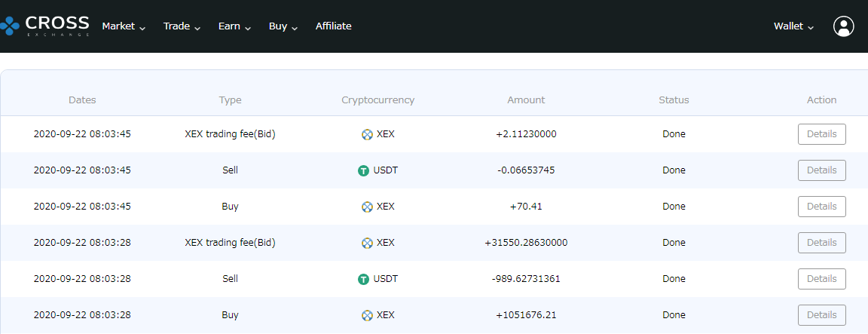Expand the Wallet dropdown menu
This screenshot has width=868, height=334.
click(794, 26)
